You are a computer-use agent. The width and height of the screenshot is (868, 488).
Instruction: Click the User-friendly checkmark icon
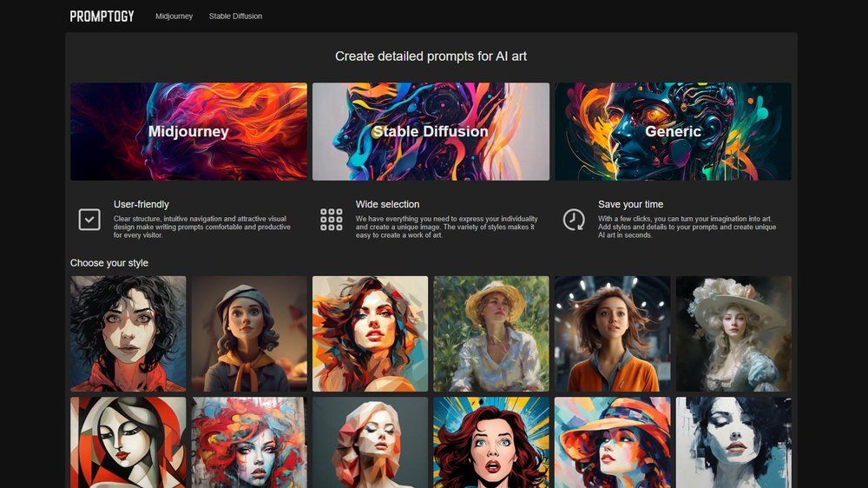click(x=89, y=220)
